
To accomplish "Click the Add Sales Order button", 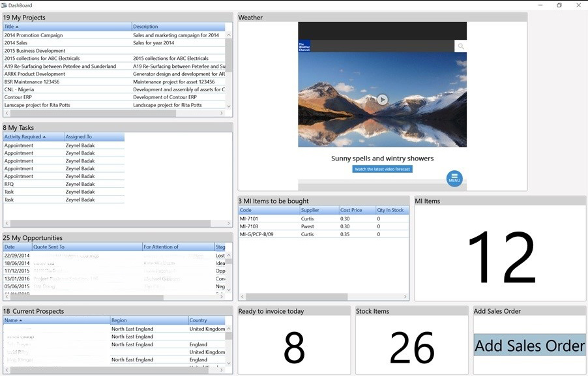I will point(529,345).
